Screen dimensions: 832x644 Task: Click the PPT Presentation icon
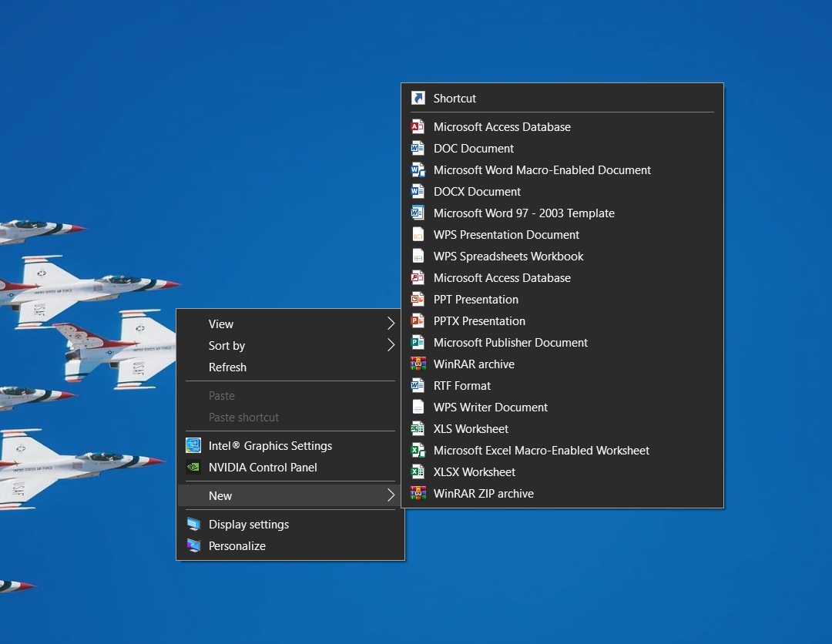pyautogui.click(x=418, y=299)
